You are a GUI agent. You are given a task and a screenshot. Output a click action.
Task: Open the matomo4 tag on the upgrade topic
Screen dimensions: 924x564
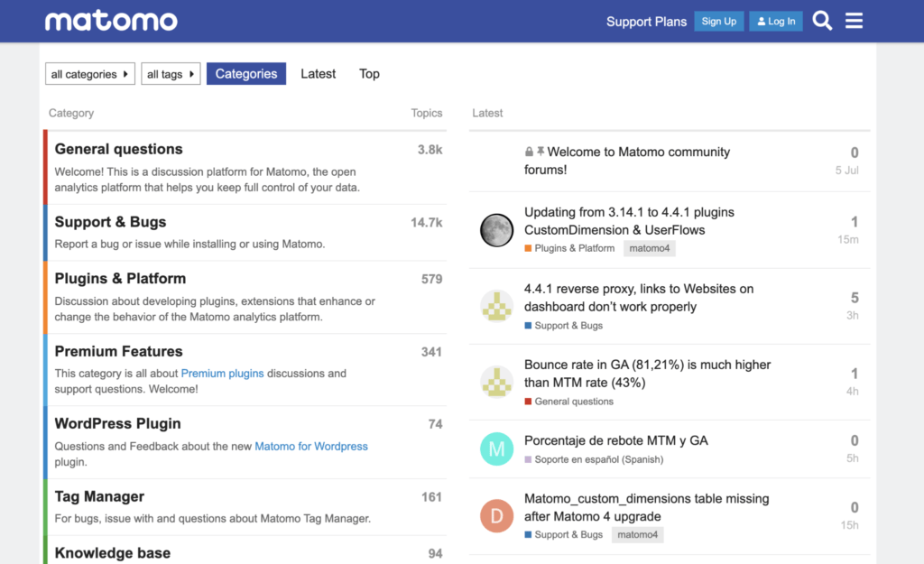[637, 534]
